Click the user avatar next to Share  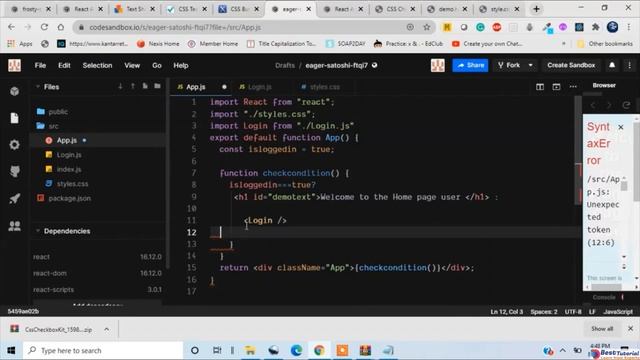click(x=438, y=65)
